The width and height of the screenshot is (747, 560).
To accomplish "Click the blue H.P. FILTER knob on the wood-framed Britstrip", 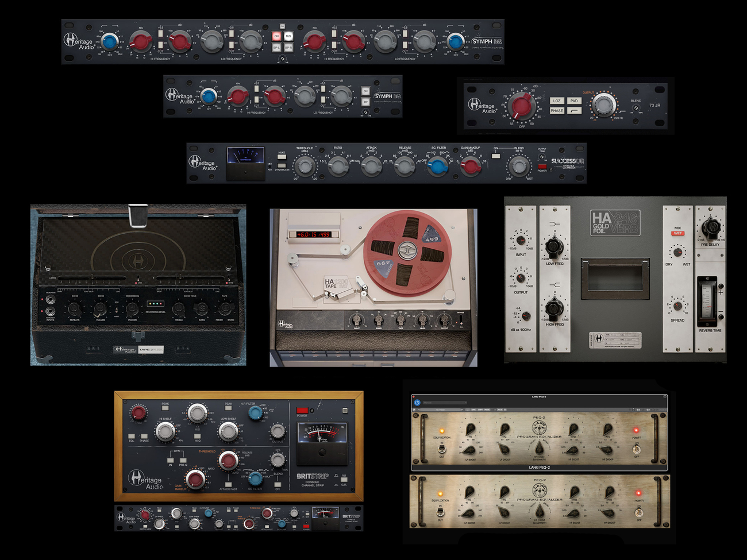I will (256, 412).
